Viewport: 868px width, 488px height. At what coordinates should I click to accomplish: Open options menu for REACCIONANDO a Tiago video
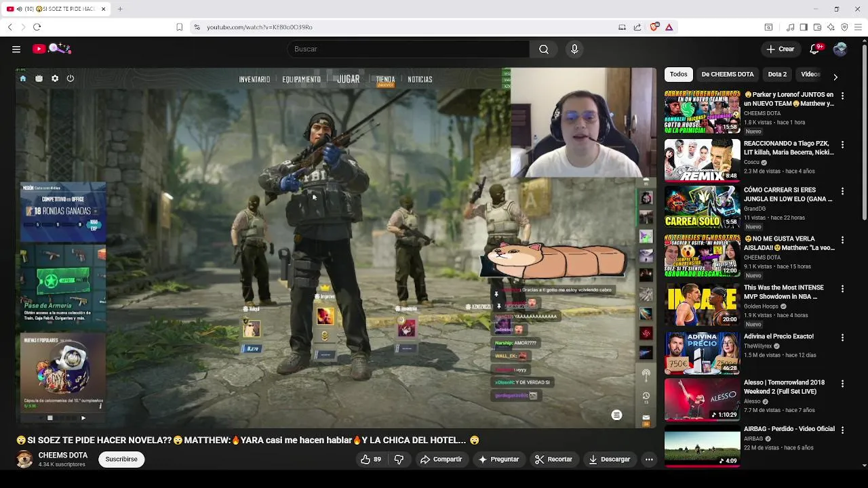click(x=842, y=145)
